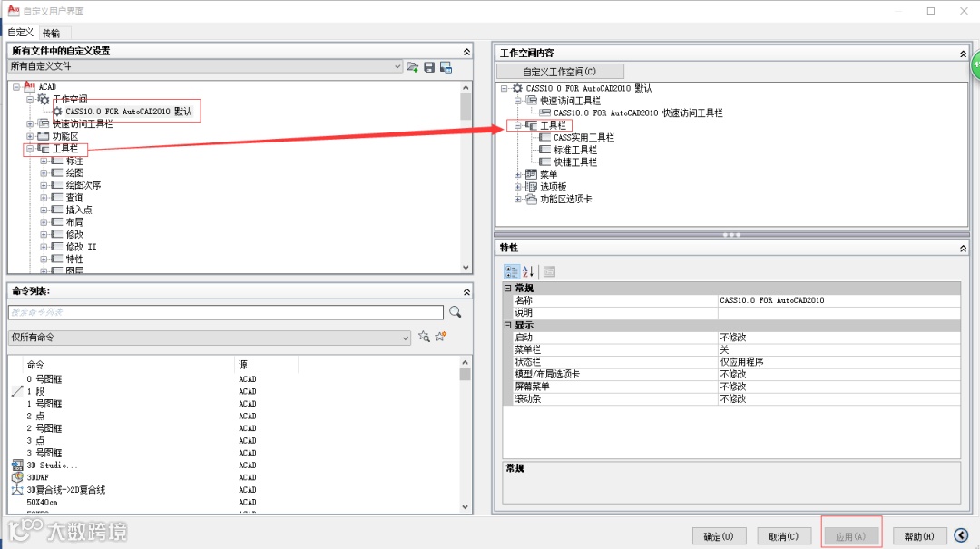The width and height of the screenshot is (980, 549).
Task: Click the alphabetical sort icon in properties panel
Action: [x=528, y=271]
